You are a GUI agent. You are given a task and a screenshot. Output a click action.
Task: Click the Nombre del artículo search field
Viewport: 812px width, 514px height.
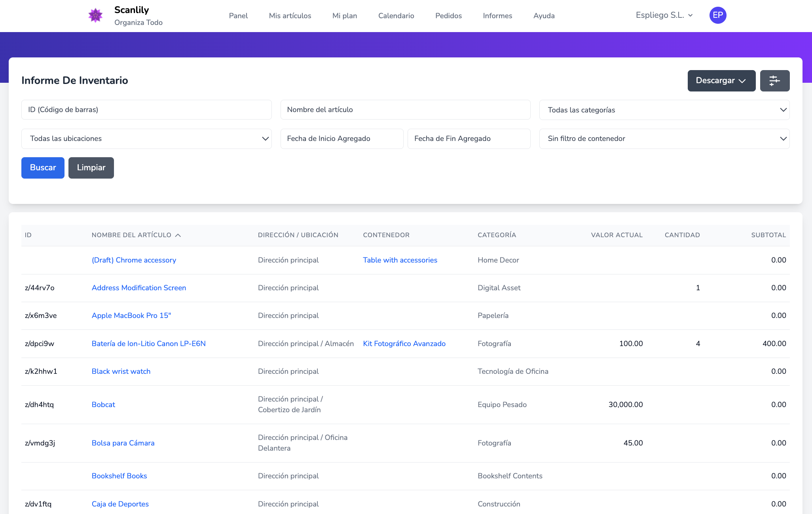point(405,110)
